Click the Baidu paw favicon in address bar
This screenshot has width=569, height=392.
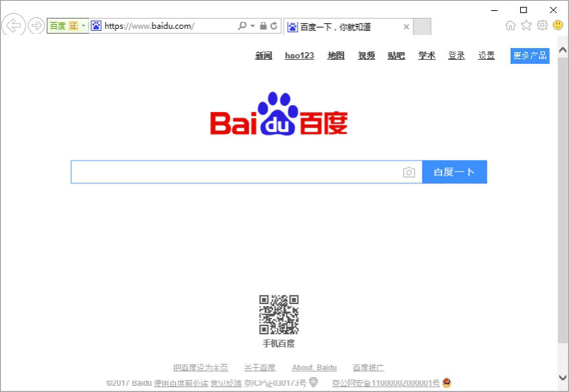[x=96, y=26]
